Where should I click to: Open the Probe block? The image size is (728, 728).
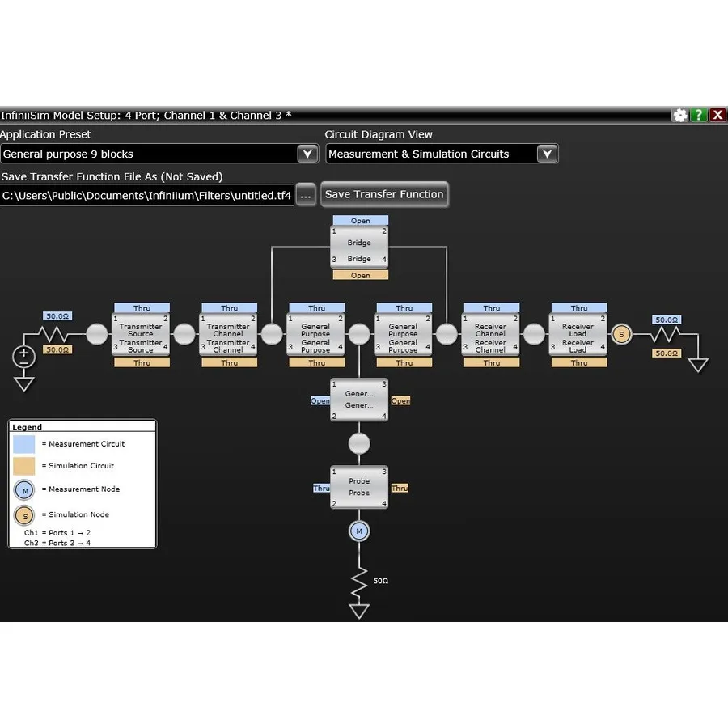coord(358,487)
